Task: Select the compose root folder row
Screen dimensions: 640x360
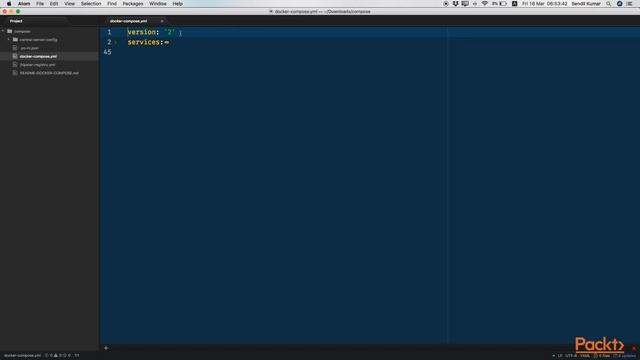Action: pyautogui.click(x=49, y=31)
